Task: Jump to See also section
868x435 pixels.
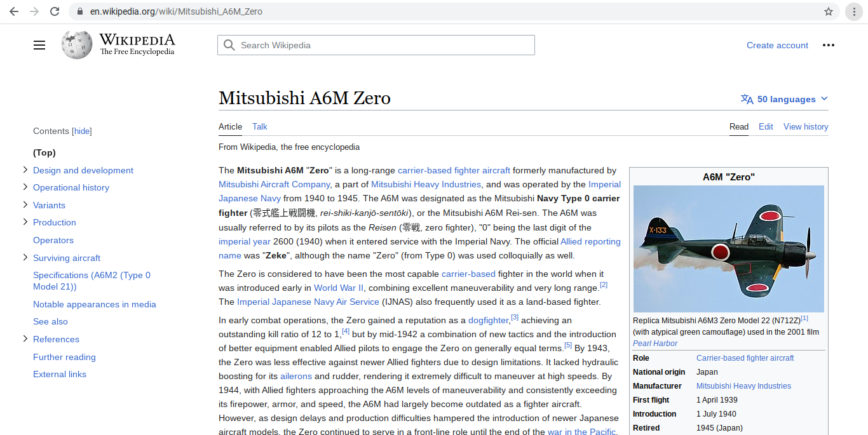Action: (x=50, y=321)
